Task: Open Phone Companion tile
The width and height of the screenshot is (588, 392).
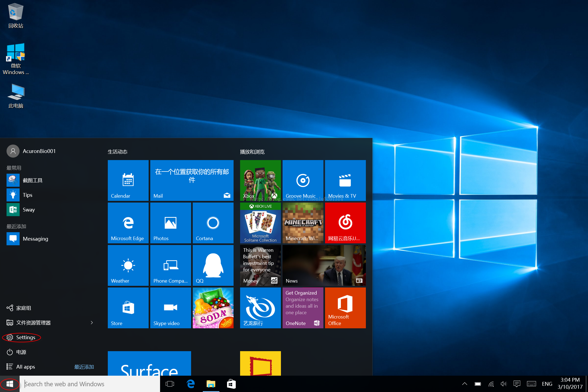Action: click(x=171, y=265)
